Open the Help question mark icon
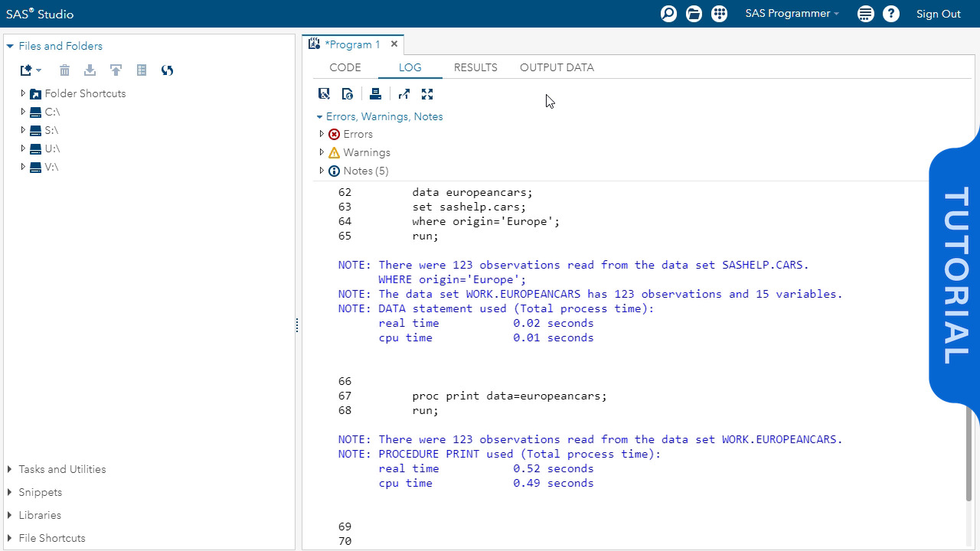 tap(891, 14)
